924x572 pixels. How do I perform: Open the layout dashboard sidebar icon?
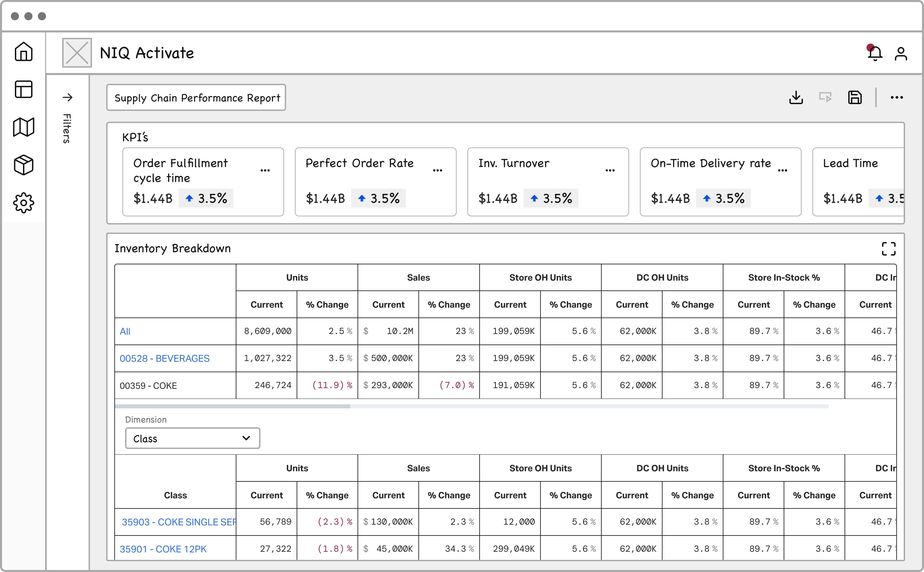tap(23, 89)
